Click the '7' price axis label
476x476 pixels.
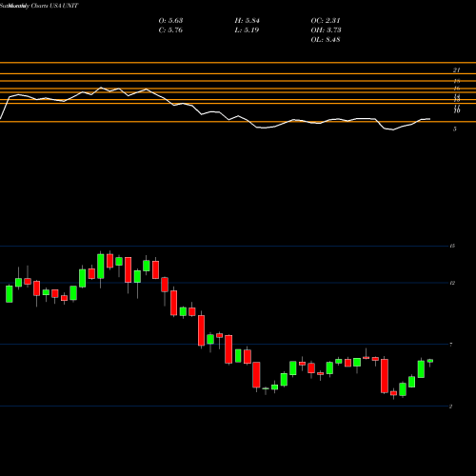click(451, 345)
